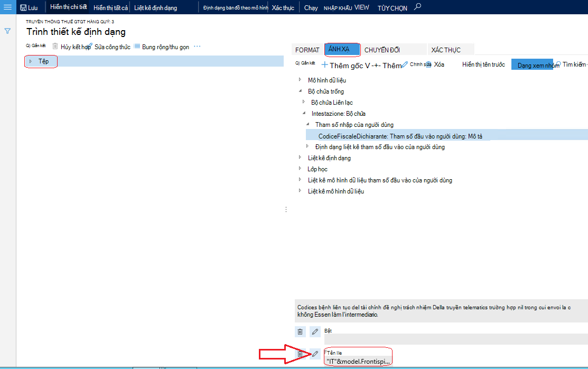Toggle Hiển thị chi tiết option
Viewport: 588px width, 369px height.
tap(69, 7)
